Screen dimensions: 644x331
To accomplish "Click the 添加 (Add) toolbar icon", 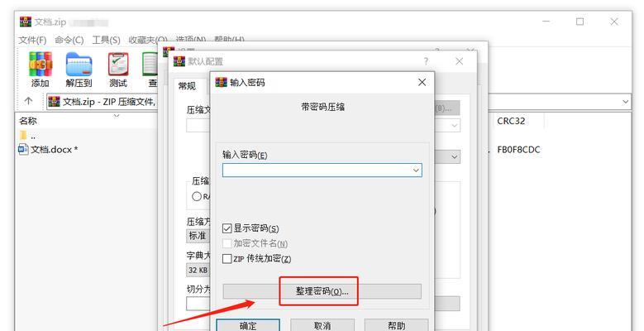I will (41, 64).
